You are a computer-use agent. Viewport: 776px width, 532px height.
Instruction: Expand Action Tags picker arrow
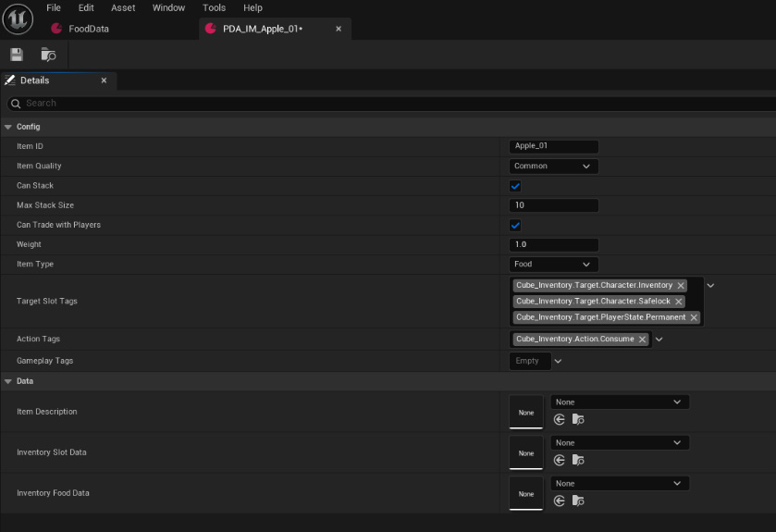pos(659,340)
